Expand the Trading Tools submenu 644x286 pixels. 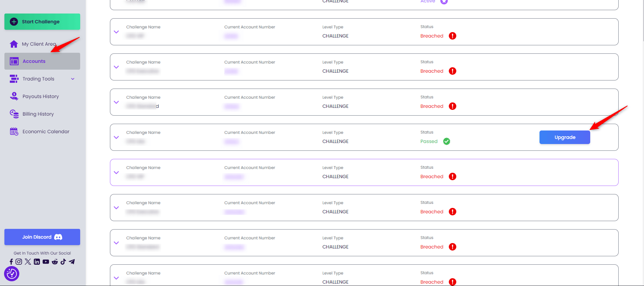[x=72, y=79]
